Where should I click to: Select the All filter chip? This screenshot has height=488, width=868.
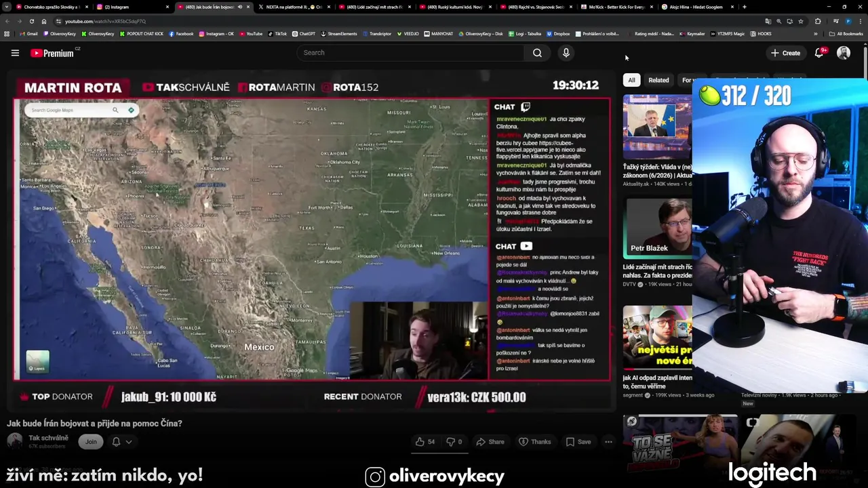[631, 80]
